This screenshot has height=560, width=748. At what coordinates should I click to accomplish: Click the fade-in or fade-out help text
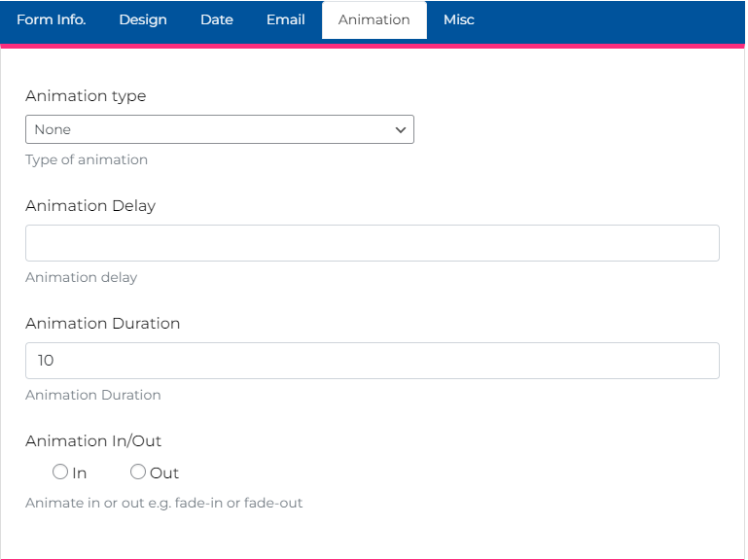click(163, 504)
